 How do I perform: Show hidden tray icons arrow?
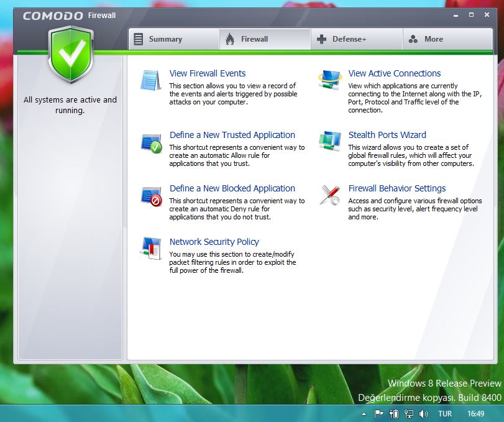[x=364, y=414]
